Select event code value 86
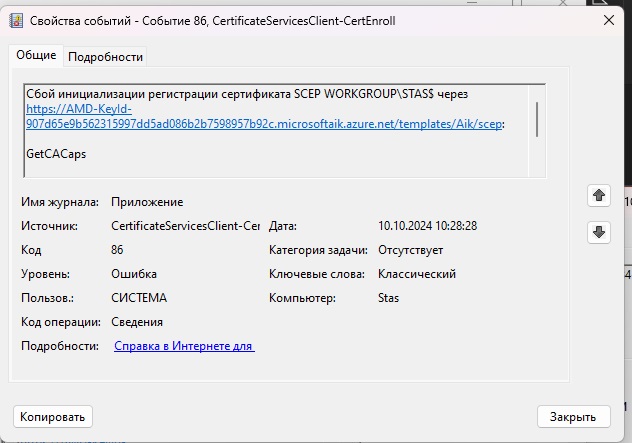This screenshot has height=443, width=632. pos(117,250)
